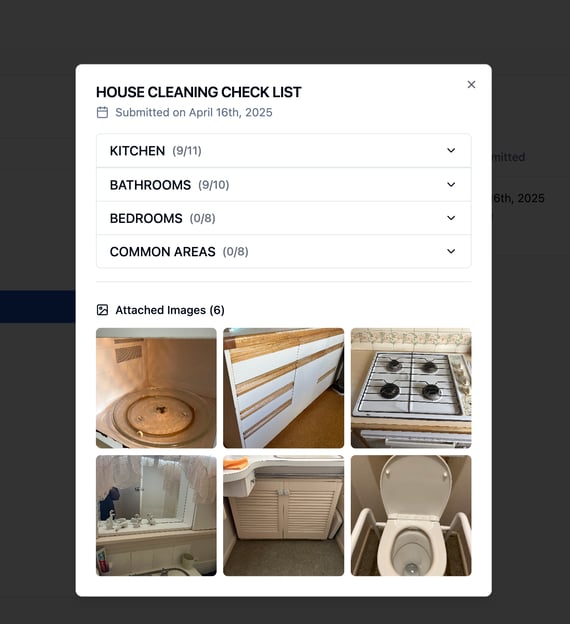Open the KITCHEN (9/11) row
The height and width of the screenshot is (624, 570).
(283, 151)
